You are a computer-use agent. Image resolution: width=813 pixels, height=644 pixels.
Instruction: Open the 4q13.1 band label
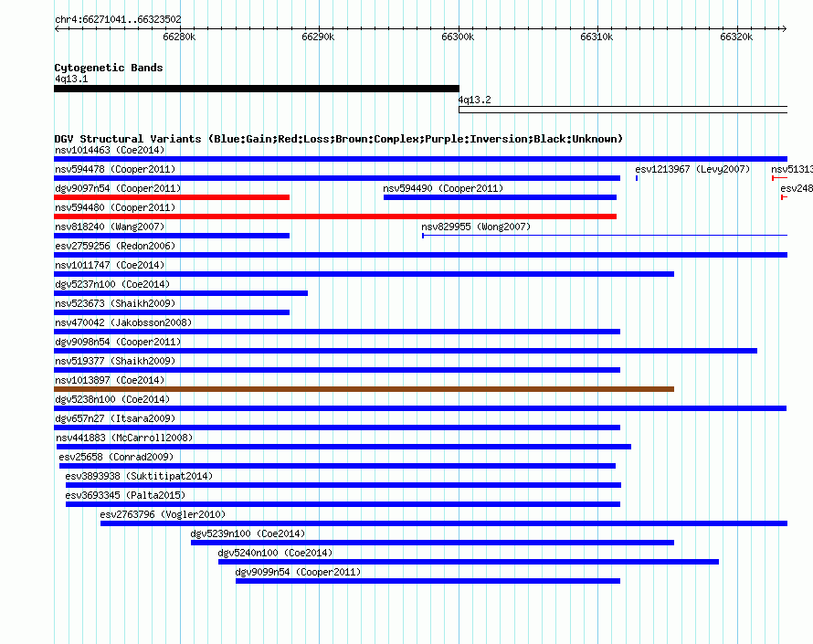(71, 79)
